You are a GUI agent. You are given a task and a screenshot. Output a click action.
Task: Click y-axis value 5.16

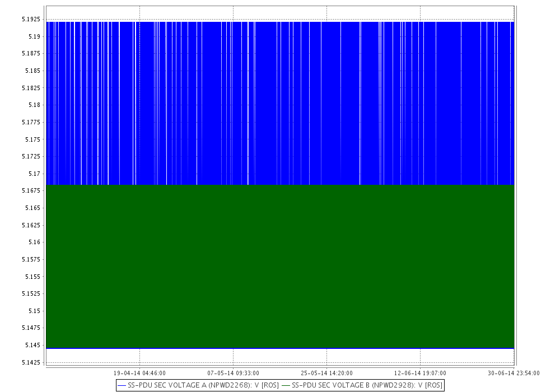click(x=34, y=242)
